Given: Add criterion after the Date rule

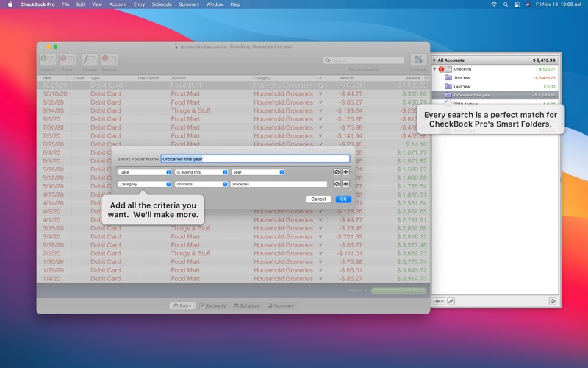Looking at the screenshot, I should [x=345, y=172].
